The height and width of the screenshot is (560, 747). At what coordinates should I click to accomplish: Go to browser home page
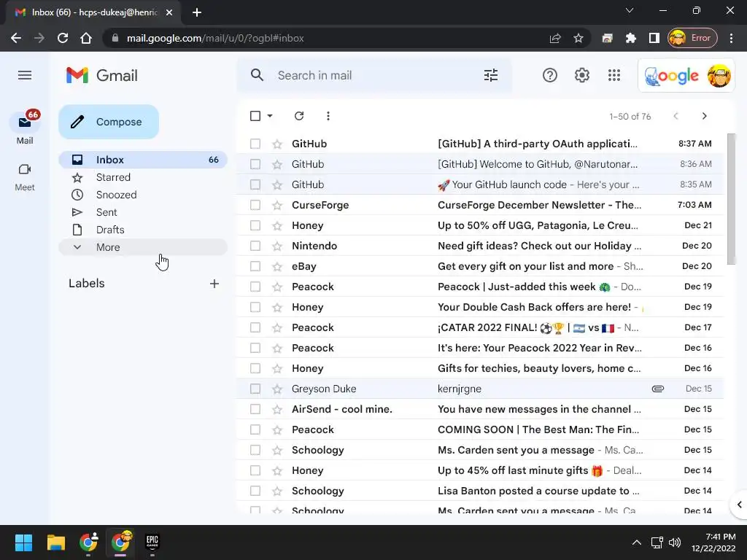pos(86,38)
